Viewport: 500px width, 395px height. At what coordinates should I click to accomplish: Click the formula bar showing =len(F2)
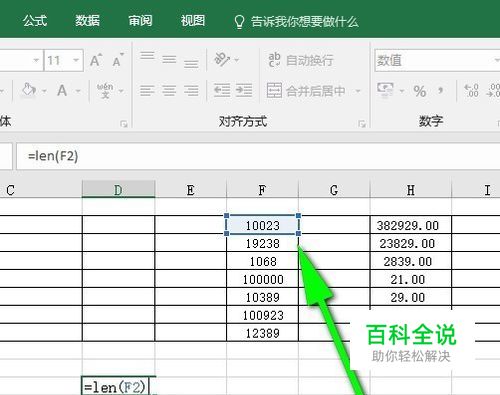point(258,156)
